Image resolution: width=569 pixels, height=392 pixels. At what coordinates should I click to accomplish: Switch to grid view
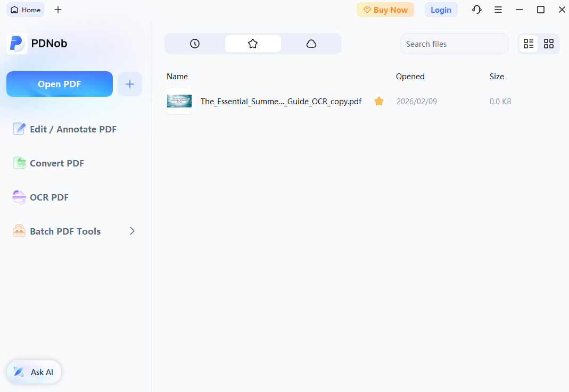[549, 44]
